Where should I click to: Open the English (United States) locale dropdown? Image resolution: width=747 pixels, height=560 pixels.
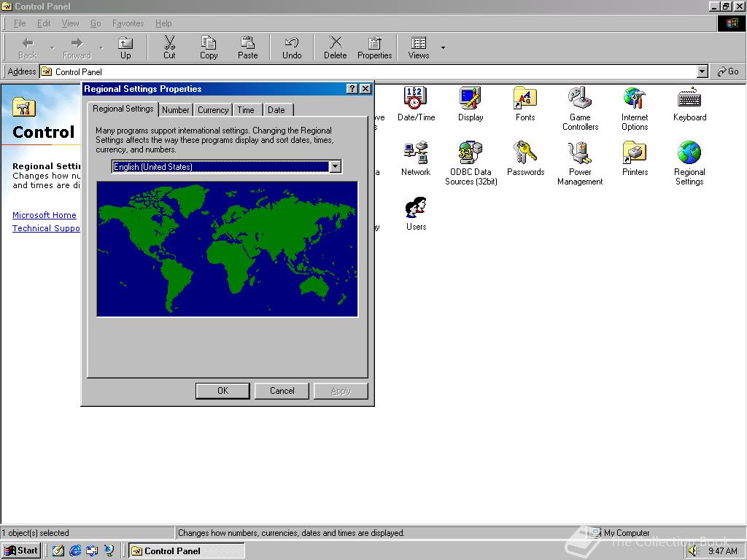pyautogui.click(x=336, y=167)
